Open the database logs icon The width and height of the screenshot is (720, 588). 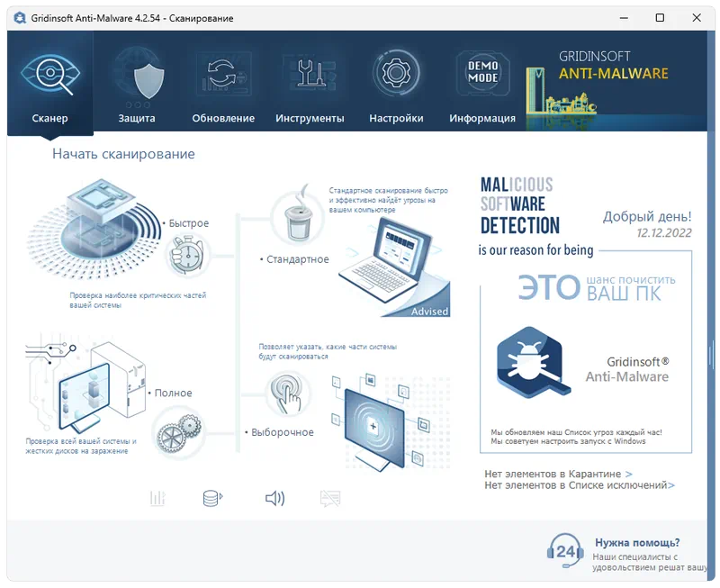pos(212,498)
